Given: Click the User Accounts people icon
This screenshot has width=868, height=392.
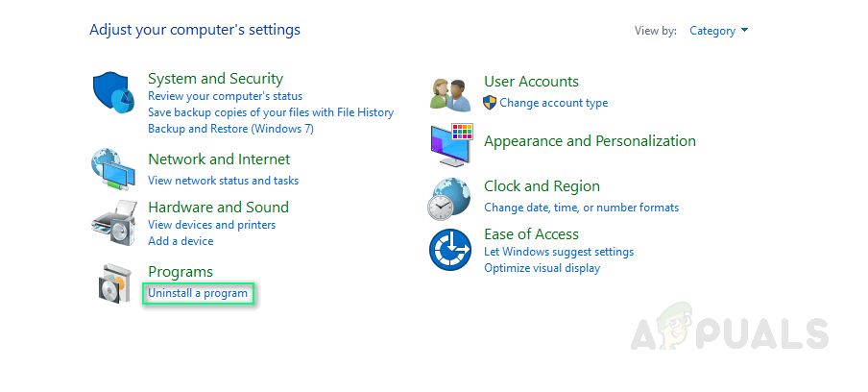Looking at the screenshot, I should [x=449, y=93].
